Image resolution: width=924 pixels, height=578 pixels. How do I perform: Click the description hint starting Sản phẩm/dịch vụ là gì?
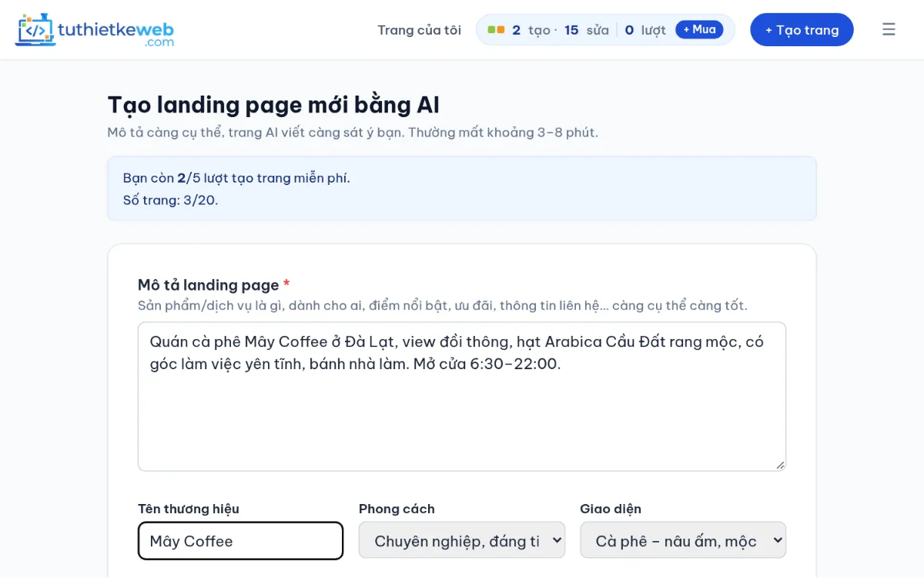pos(443,305)
